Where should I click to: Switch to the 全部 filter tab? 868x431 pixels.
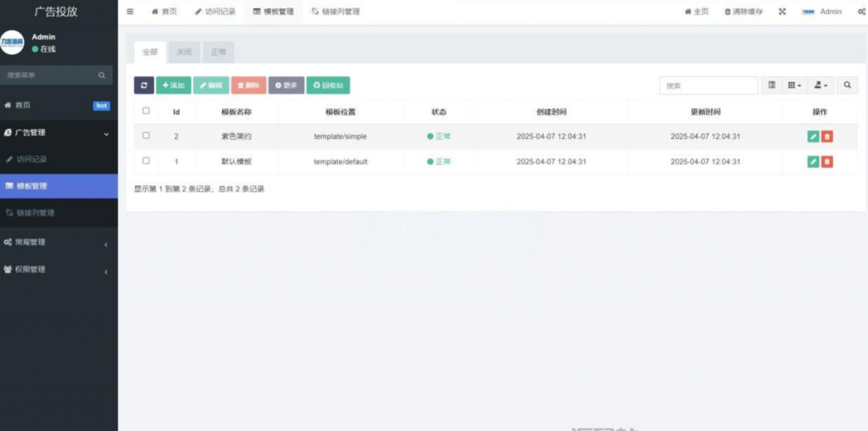click(x=150, y=52)
